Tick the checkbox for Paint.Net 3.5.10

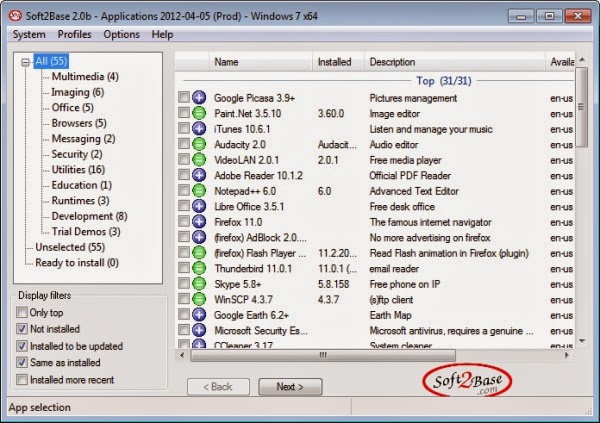(x=184, y=112)
